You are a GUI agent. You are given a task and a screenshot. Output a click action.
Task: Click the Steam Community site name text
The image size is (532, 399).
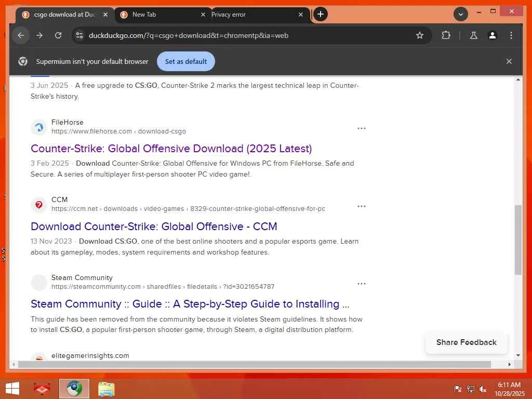[x=82, y=277]
